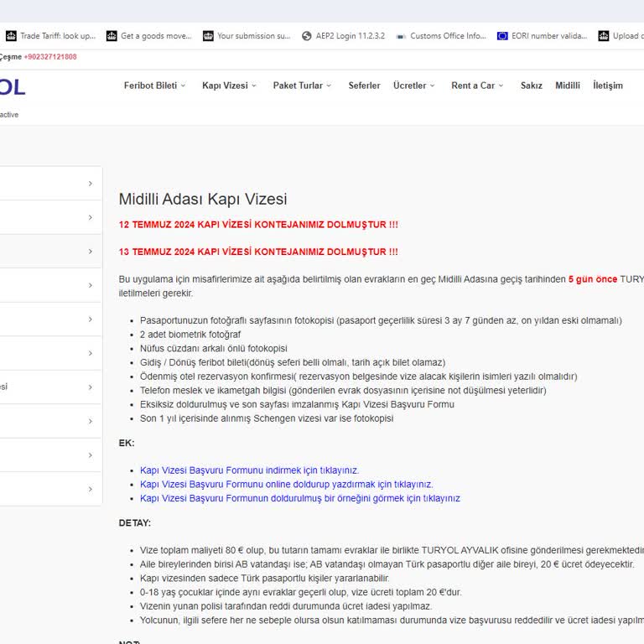Navigate to the İletişim page
Image resolution: width=644 pixels, height=644 pixels.
[608, 86]
